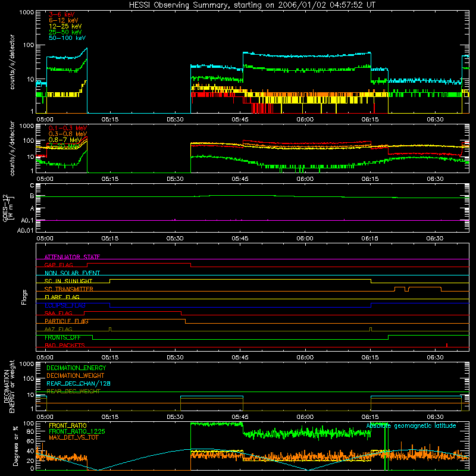Click the yellow 12-25 keV legend label
Screen dimensions: 476x476
coord(65,26)
